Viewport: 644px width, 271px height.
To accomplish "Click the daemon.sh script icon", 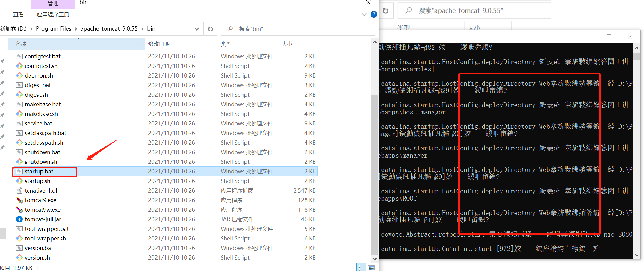I will [x=19, y=75].
